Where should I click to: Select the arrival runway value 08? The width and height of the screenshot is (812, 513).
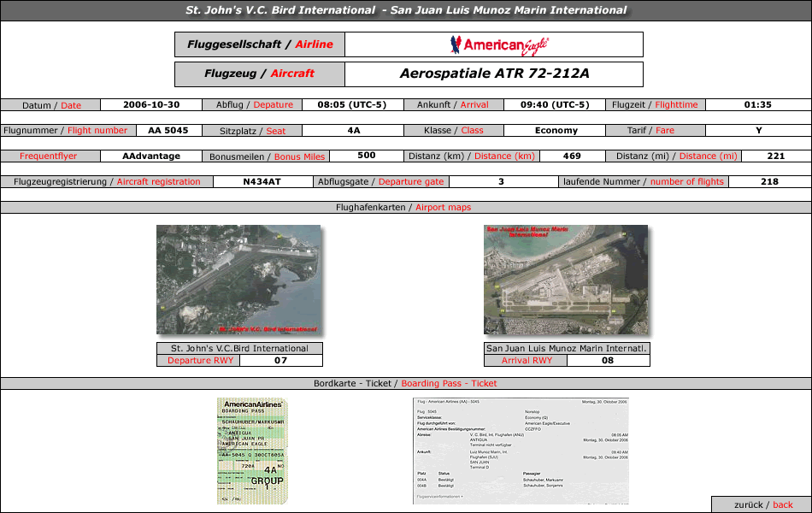click(608, 361)
